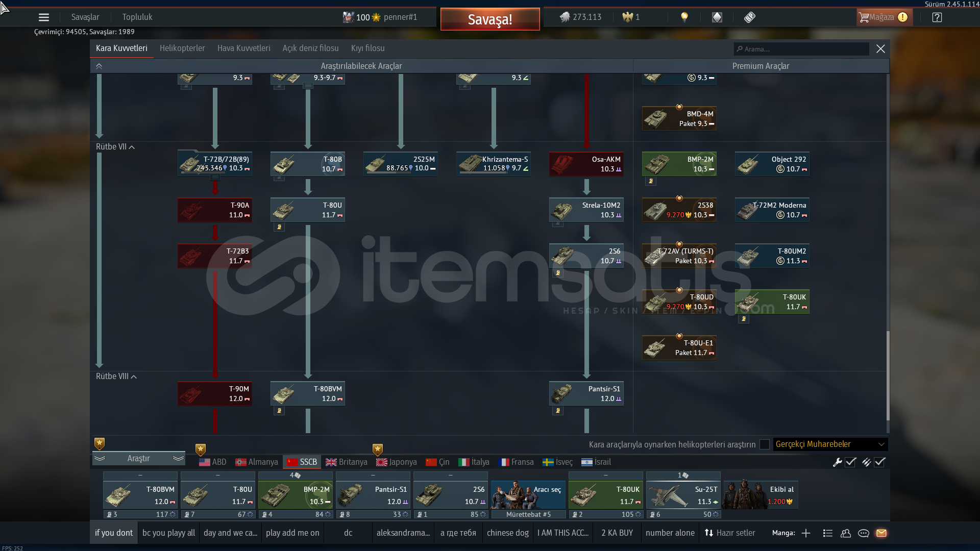The height and width of the screenshot is (551, 980).
Task: Switch to the Kara Kuvvetleri tab
Action: (121, 48)
